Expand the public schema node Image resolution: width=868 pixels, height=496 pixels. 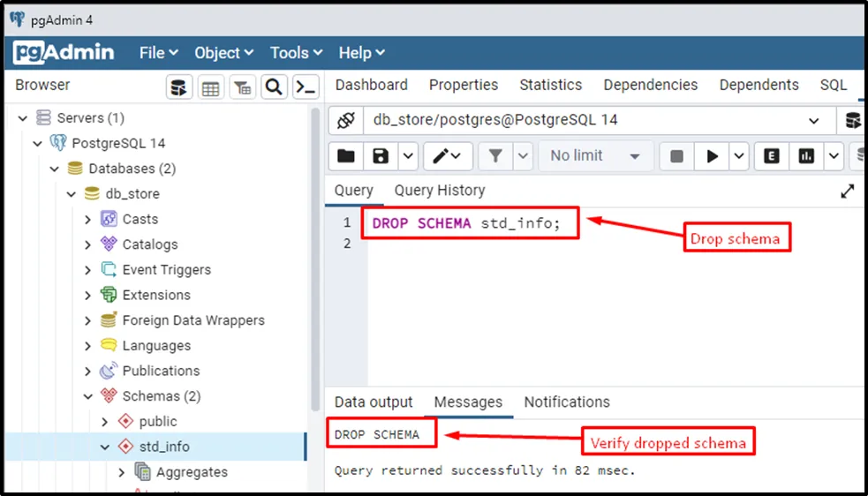click(105, 422)
